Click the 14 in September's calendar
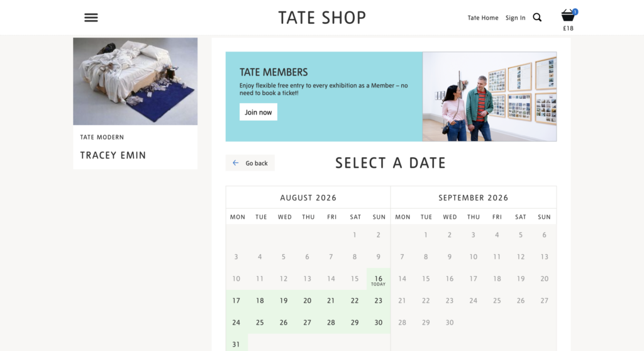The image size is (644, 351). 402,279
